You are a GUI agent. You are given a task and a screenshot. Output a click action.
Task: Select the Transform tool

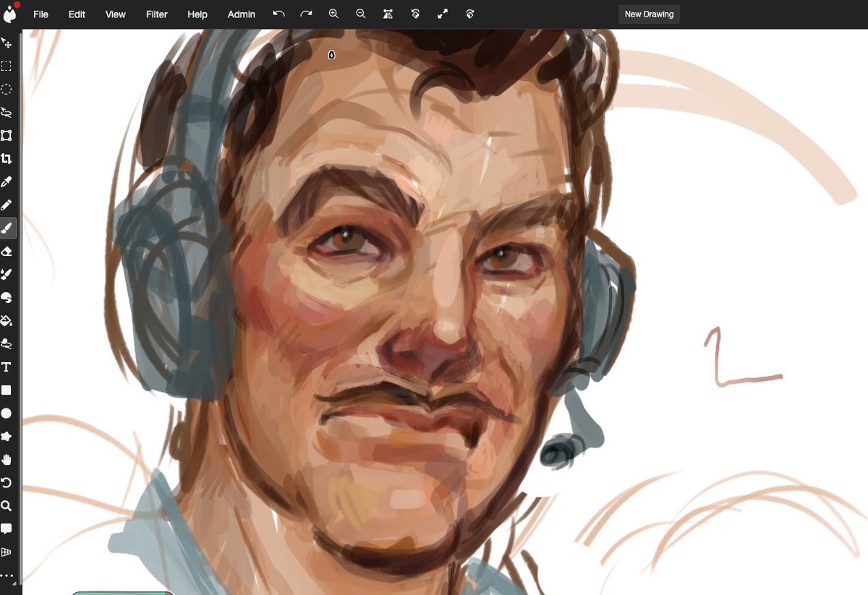[x=7, y=136]
